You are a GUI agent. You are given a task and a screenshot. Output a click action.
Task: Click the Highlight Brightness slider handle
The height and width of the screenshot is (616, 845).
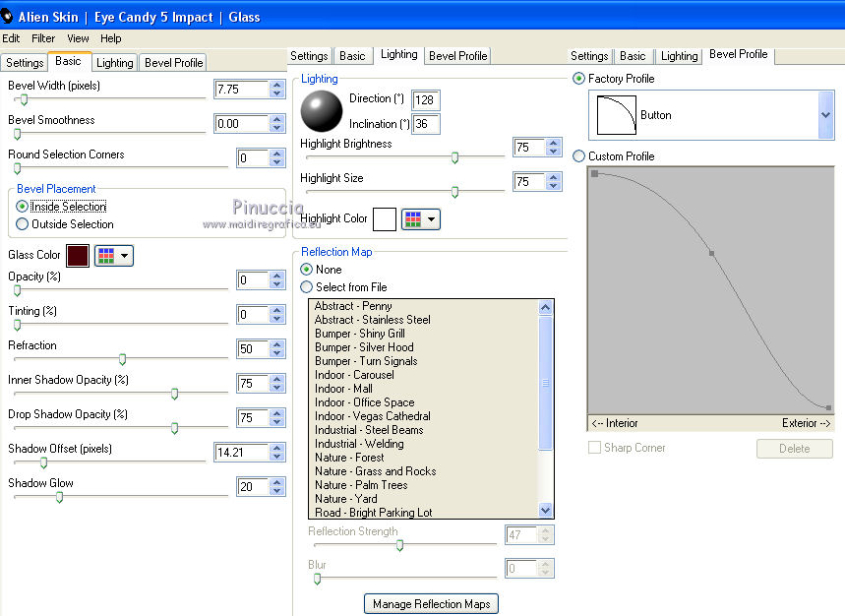coord(454,157)
